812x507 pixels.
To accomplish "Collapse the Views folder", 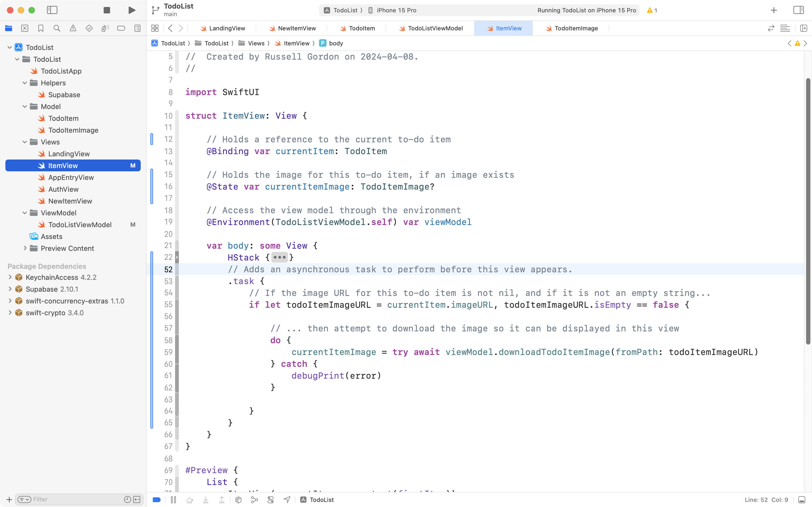I will tap(24, 142).
